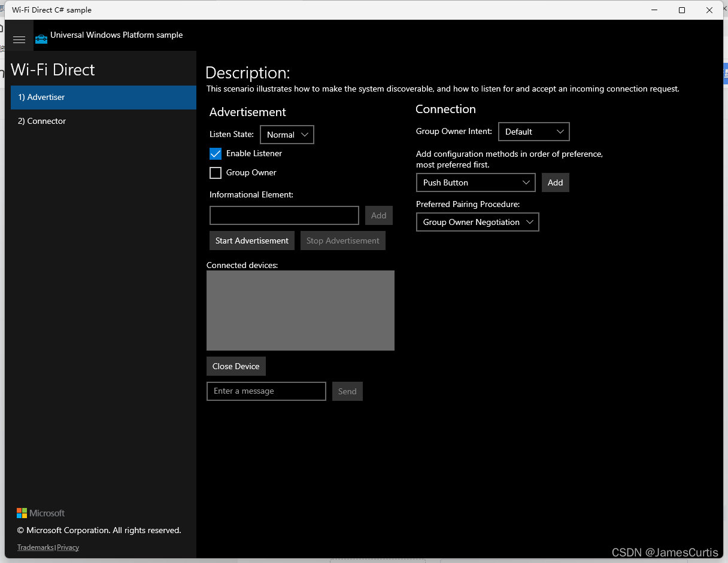This screenshot has height=563, width=728.
Task: Click the Close Device button
Action: pyautogui.click(x=236, y=366)
